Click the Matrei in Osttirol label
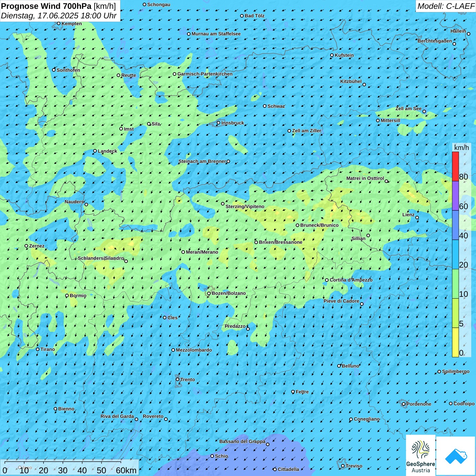The height and width of the screenshot is (476, 476). pos(365,178)
